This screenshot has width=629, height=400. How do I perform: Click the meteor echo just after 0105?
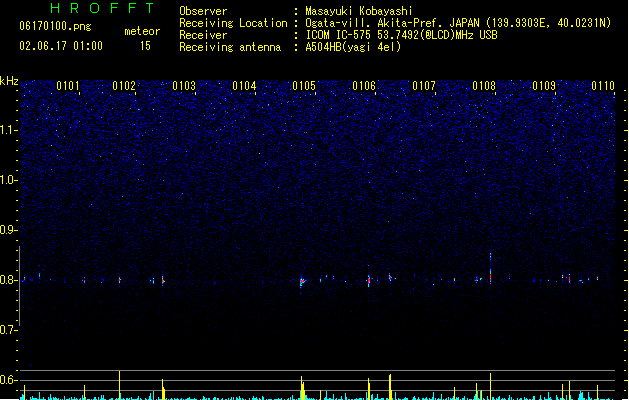(x=302, y=282)
